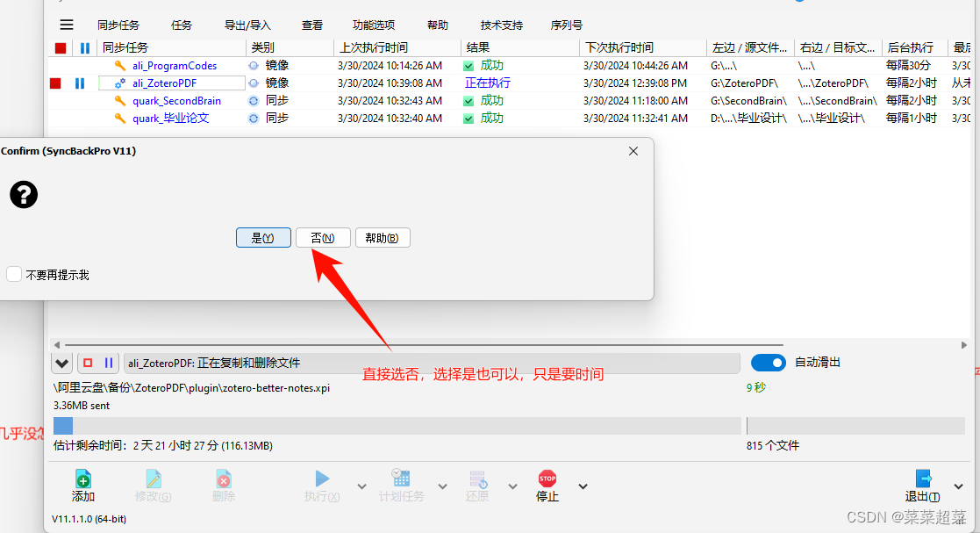
Task: Click the 815 个文件 progress bar
Action: click(x=855, y=426)
